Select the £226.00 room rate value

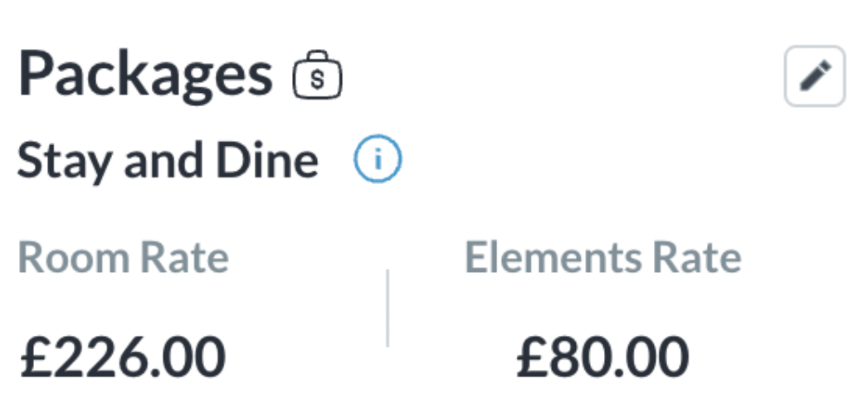point(123,356)
